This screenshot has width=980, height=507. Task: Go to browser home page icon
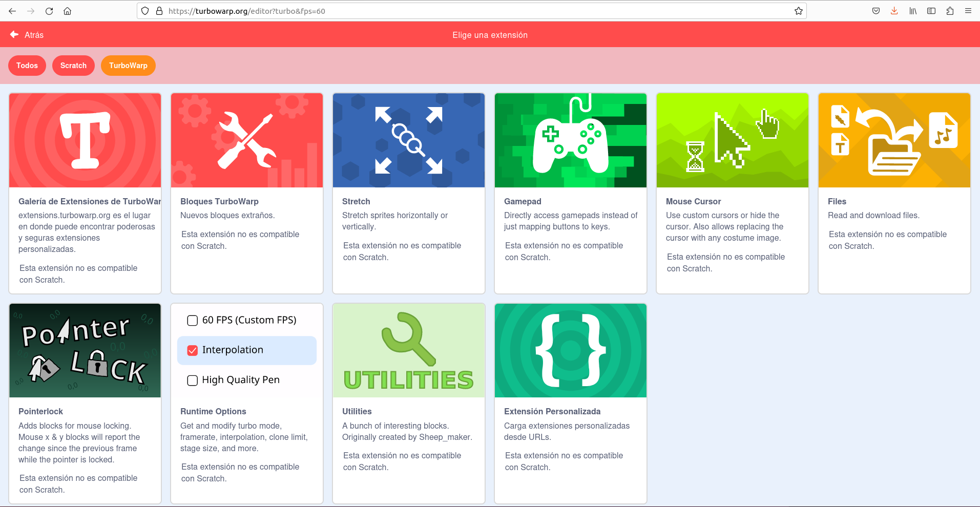coord(67,11)
